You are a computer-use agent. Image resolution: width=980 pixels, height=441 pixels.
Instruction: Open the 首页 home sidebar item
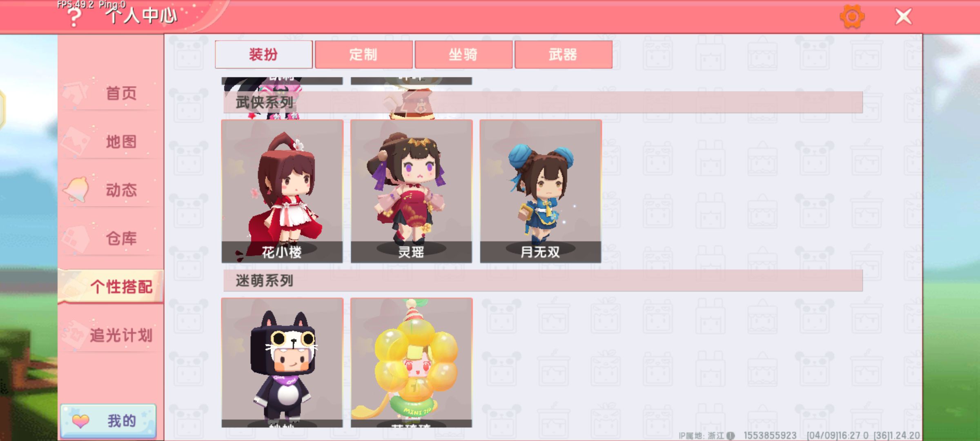pos(111,93)
